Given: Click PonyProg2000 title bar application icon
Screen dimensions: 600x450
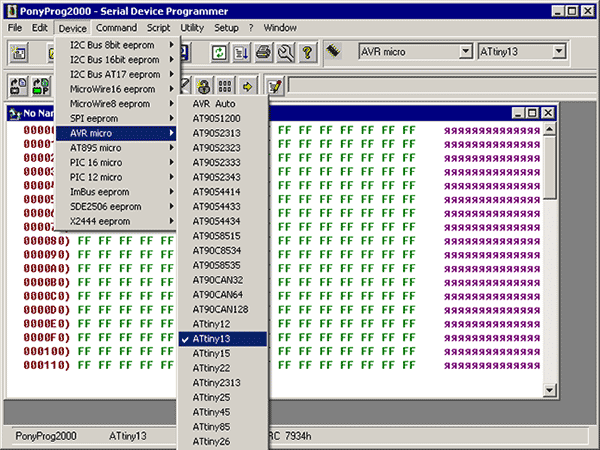Looking at the screenshot, I should (11, 11).
